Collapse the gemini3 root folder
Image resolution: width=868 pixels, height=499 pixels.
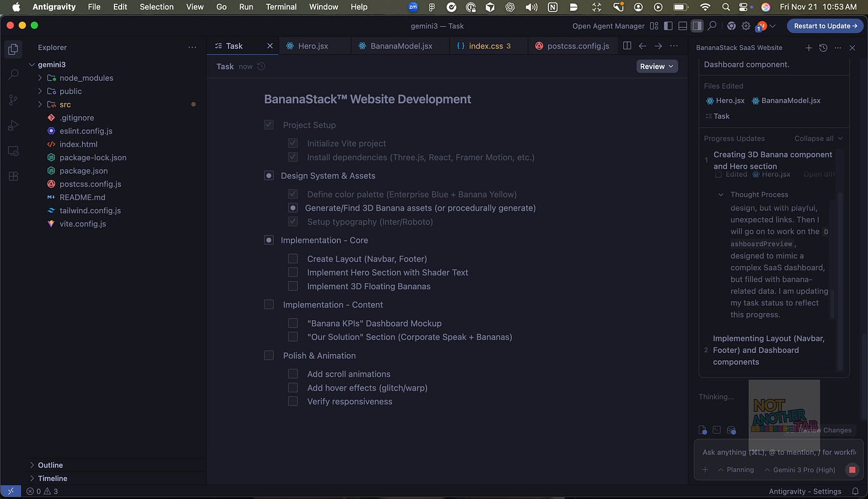[32, 64]
